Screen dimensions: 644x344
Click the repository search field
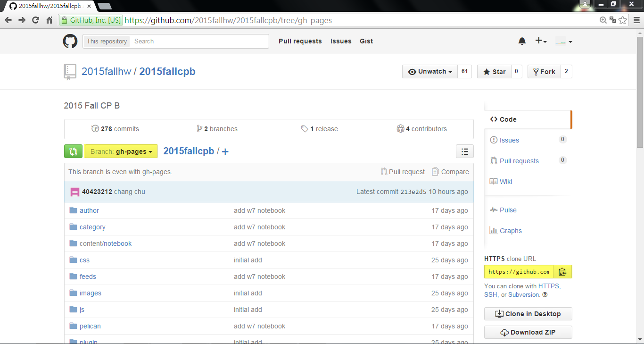(199, 41)
